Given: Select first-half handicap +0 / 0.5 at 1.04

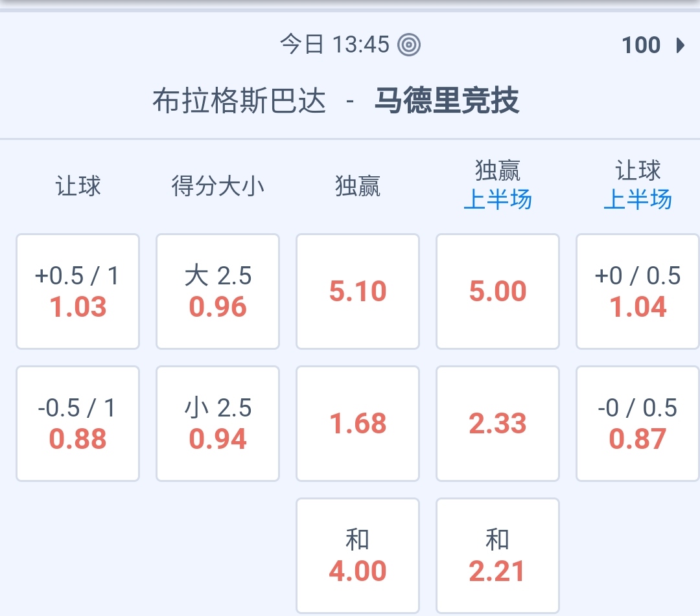Looking at the screenshot, I should point(638,291).
